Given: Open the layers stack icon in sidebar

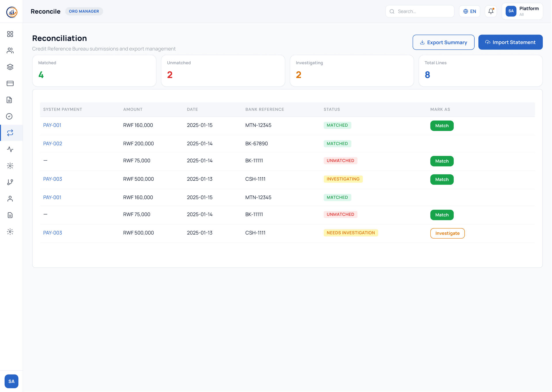Looking at the screenshot, I should [x=10, y=67].
